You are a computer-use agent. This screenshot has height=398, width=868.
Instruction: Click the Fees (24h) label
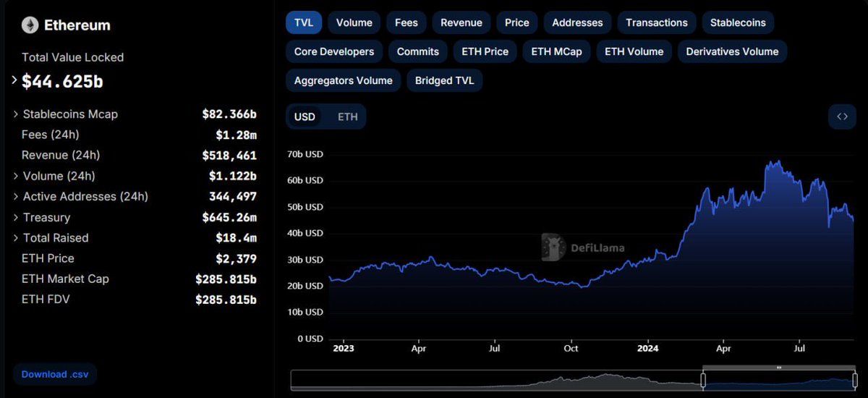click(x=51, y=135)
